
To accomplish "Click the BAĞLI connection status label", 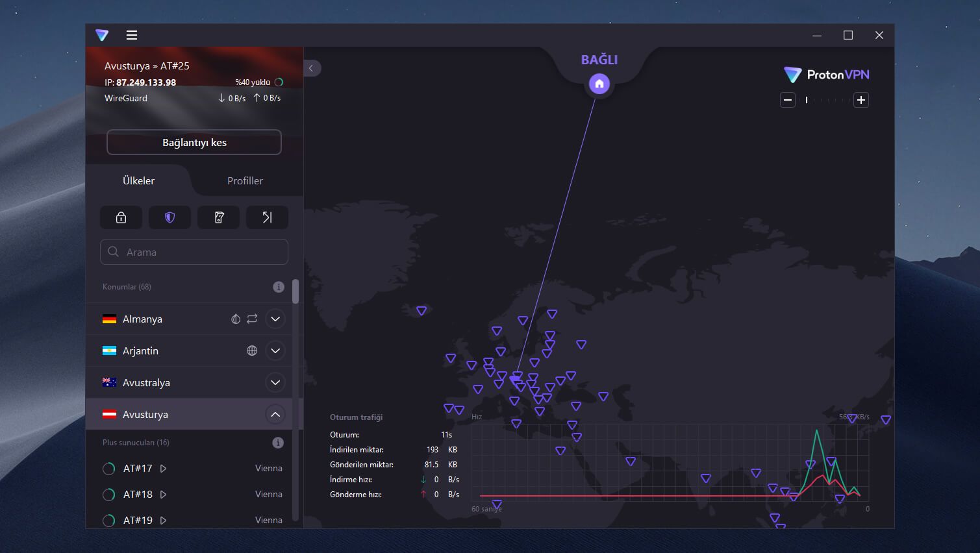I will tap(599, 60).
